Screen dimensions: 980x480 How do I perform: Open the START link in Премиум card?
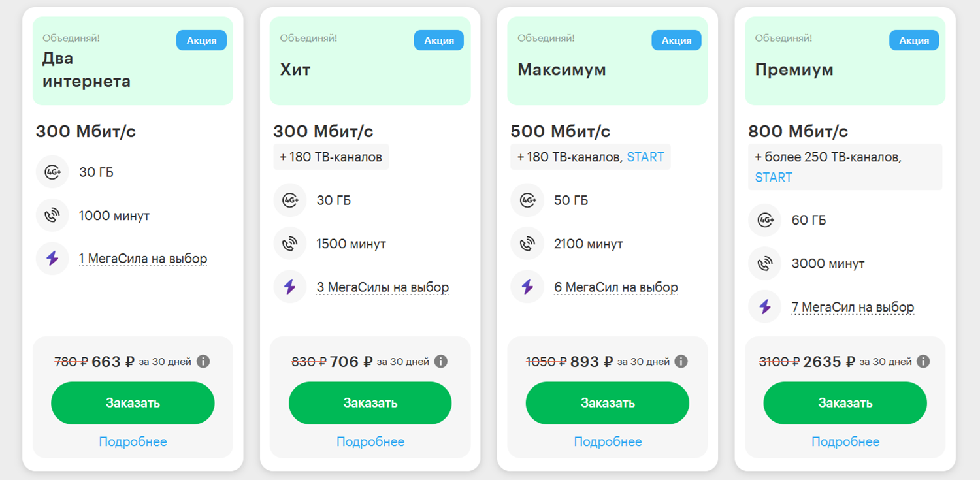coord(774,178)
